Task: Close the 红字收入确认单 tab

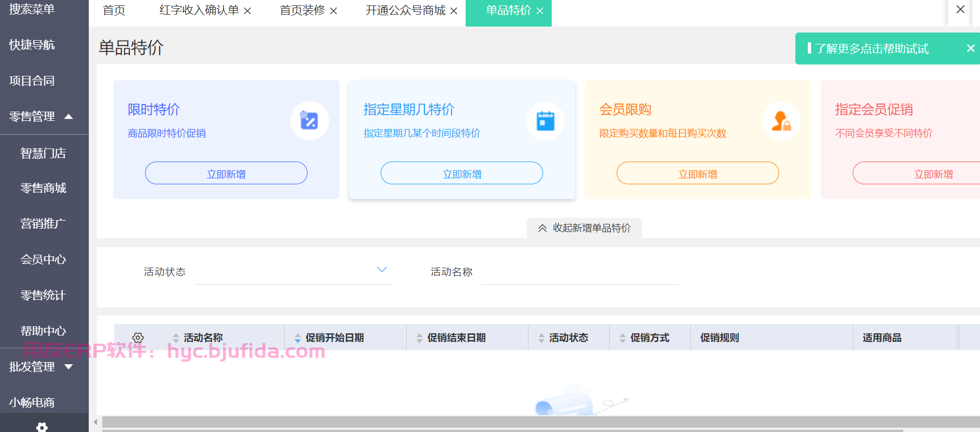Action: 247,11
